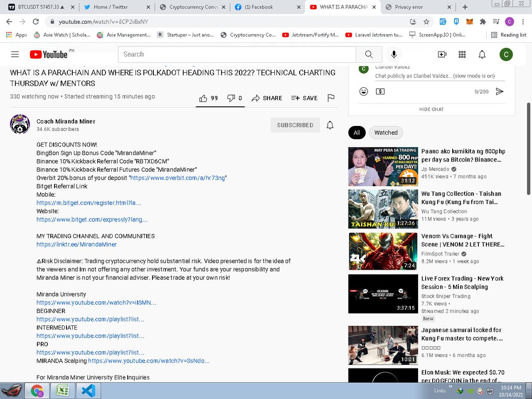Like the video with 99 likes
Image resolution: width=532 pixels, height=399 pixels.
[208, 98]
